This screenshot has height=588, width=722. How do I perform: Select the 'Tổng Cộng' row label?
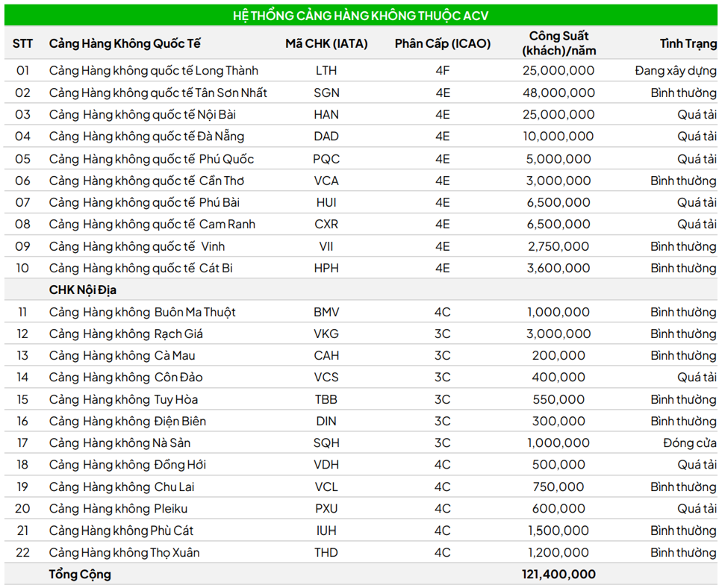80,575
